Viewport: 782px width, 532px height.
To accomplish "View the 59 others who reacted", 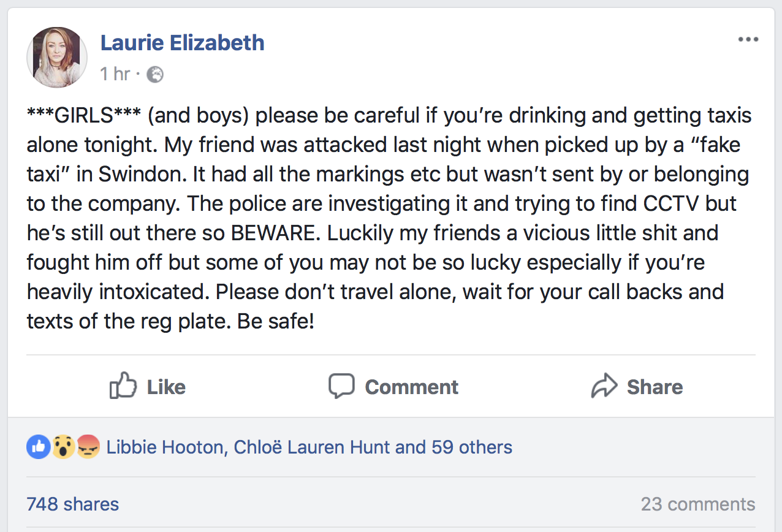I will pos(472,447).
